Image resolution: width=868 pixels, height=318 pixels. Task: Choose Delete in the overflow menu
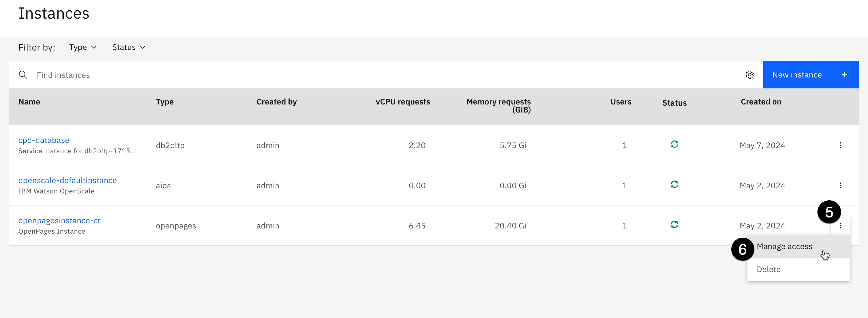coord(769,269)
